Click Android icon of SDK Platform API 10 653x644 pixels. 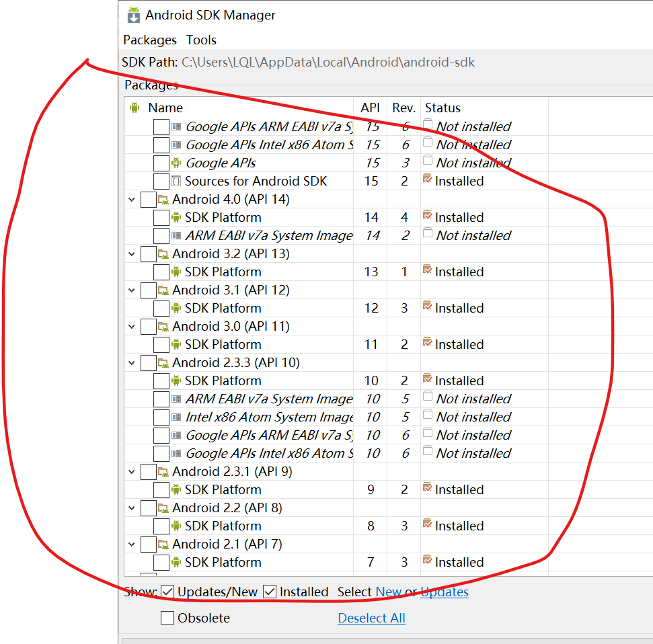[176, 380]
